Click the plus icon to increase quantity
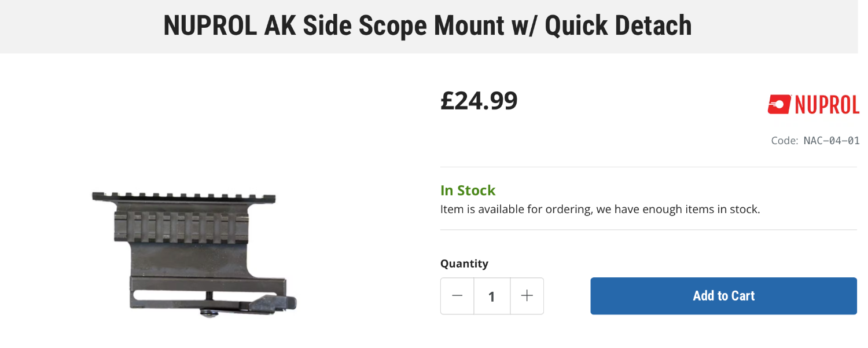 (x=527, y=296)
